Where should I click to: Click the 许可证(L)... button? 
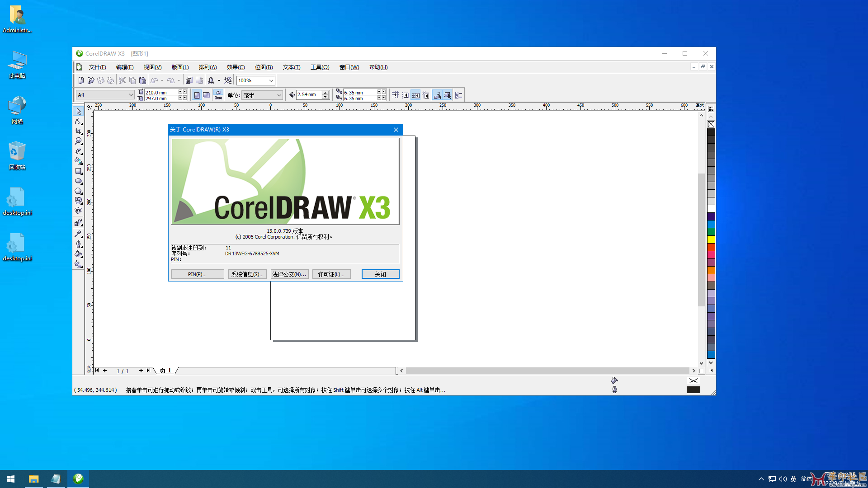point(331,274)
